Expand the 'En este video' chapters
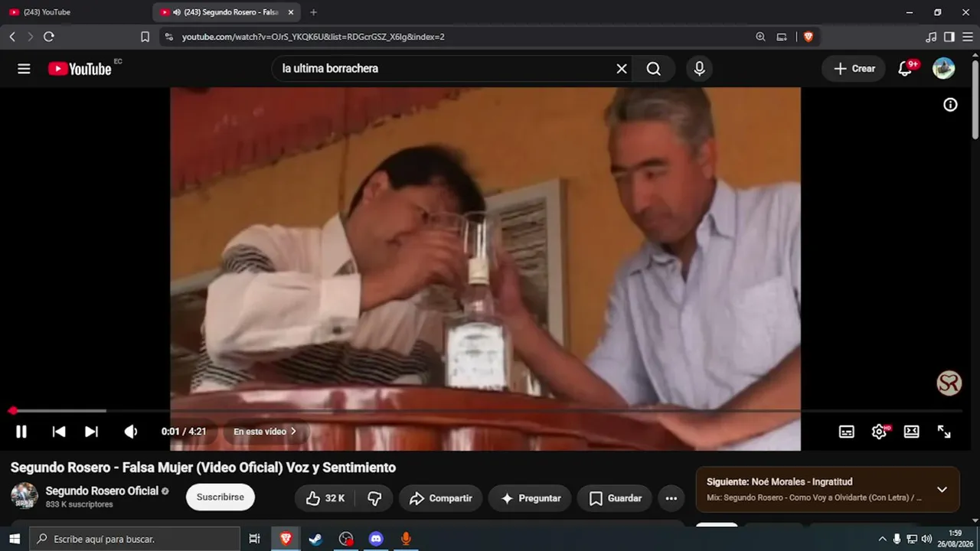The height and width of the screenshot is (551, 980). 265,432
